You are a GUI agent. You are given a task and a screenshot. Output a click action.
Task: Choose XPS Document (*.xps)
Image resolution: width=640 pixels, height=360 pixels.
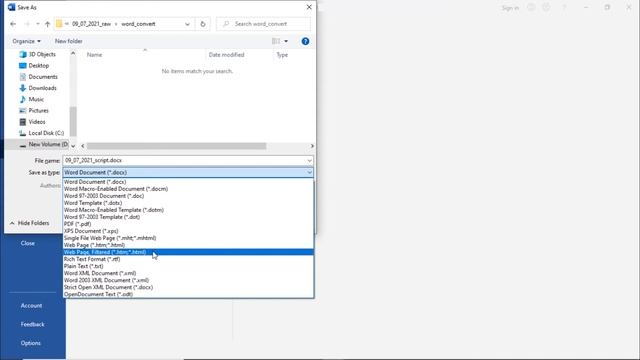[x=188, y=231]
